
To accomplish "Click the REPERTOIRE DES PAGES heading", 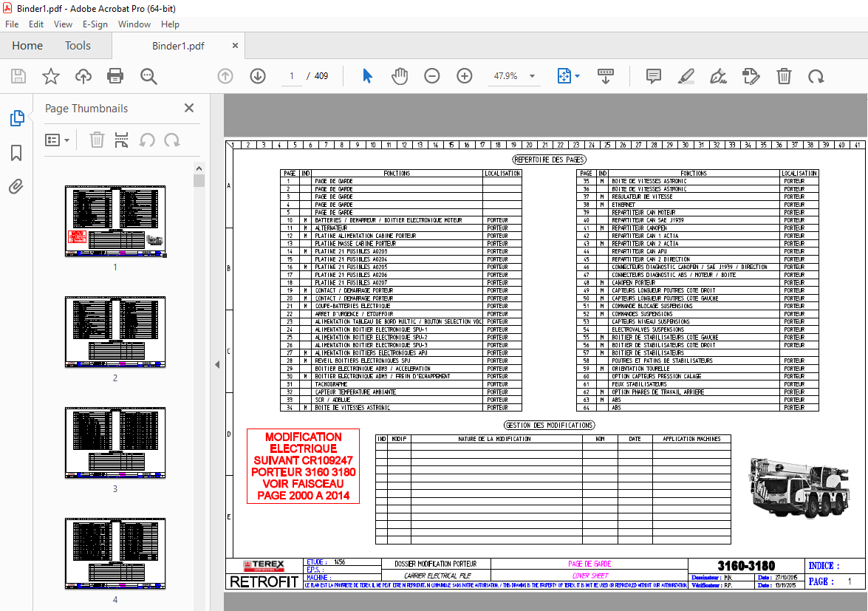I will pyautogui.click(x=549, y=160).
